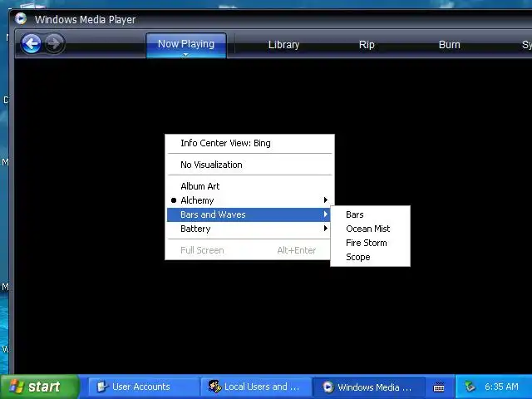Click the 6:35 AM system clock
532x399 pixels.
coord(501,387)
